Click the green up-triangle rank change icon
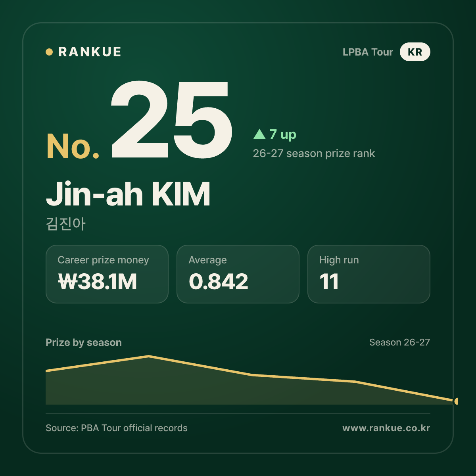The height and width of the screenshot is (476, 476). pos(259,134)
